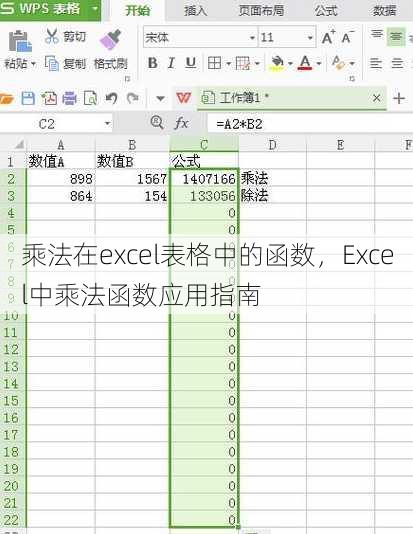Expand the WPS menu dropdown arrow
The image size is (413, 534).
(95, 9)
